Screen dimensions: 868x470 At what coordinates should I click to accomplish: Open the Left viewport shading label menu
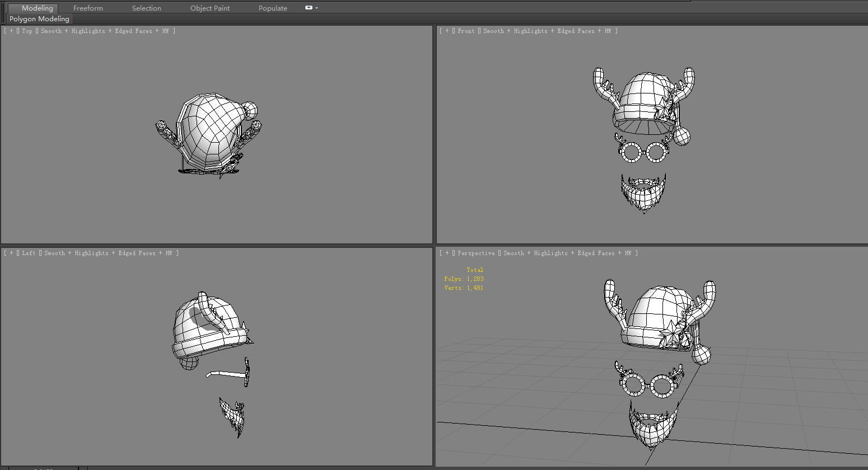tap(108, 253)
